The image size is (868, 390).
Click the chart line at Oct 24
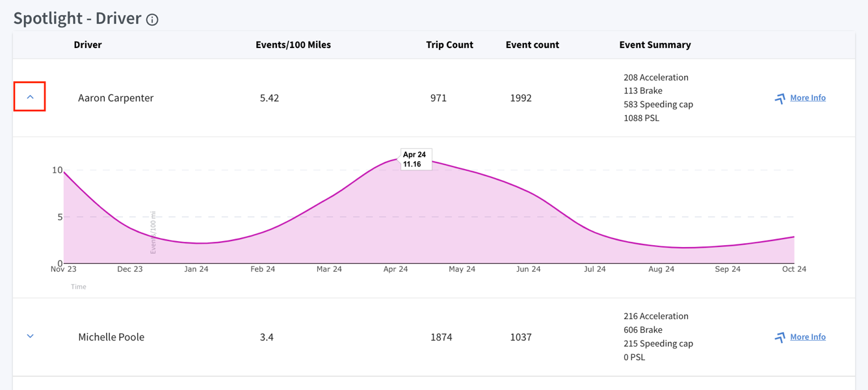794,237
